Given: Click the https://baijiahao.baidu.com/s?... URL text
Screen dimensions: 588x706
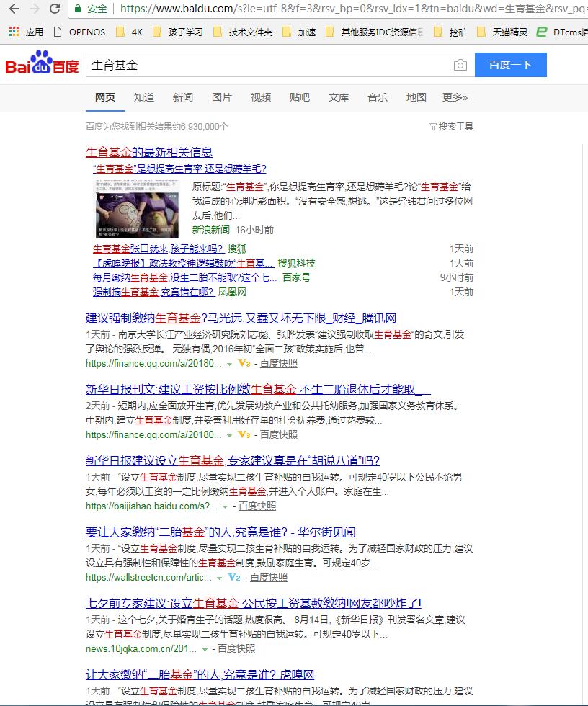Looking at the screenshot, I should [151, 506].
